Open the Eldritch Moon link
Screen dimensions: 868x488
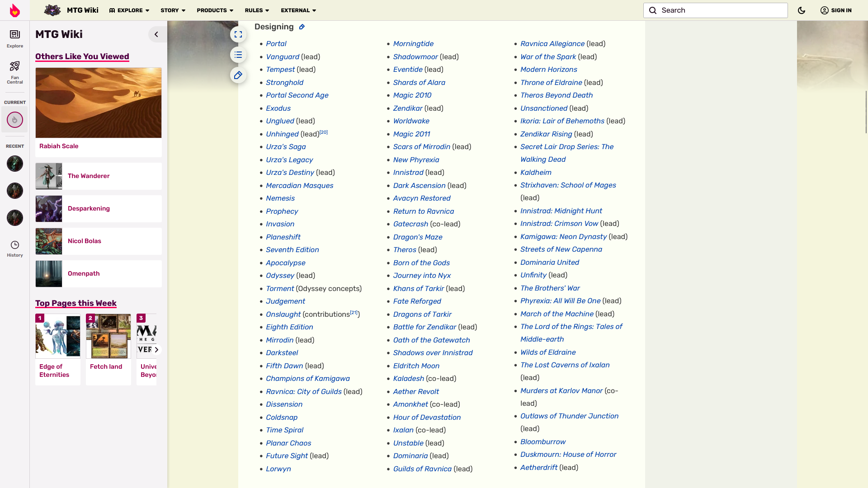pyautogui.click(x=416, y=366)
